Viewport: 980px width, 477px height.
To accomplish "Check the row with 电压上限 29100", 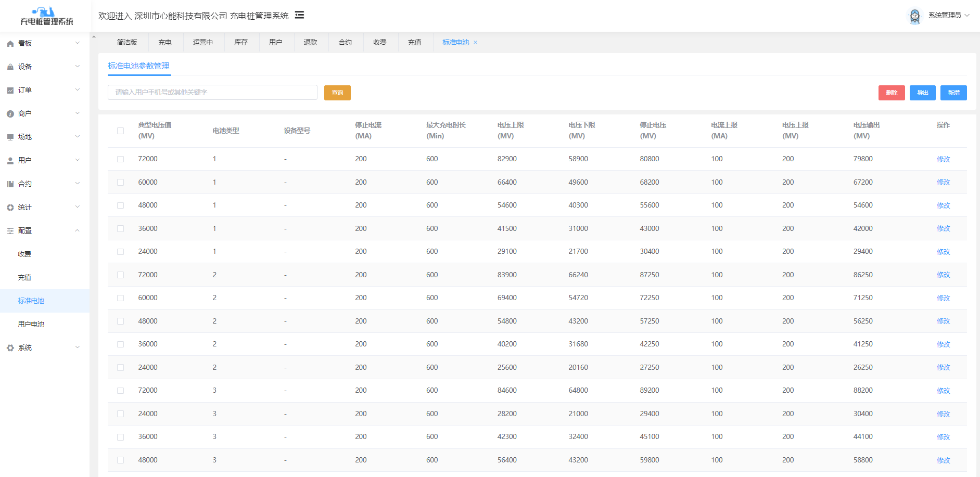I will 121,252.
